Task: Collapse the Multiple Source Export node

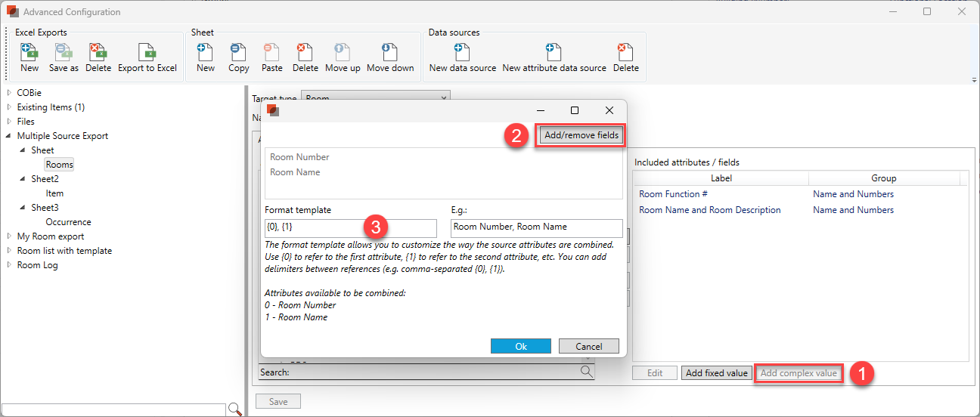Action: click(9, 136)
